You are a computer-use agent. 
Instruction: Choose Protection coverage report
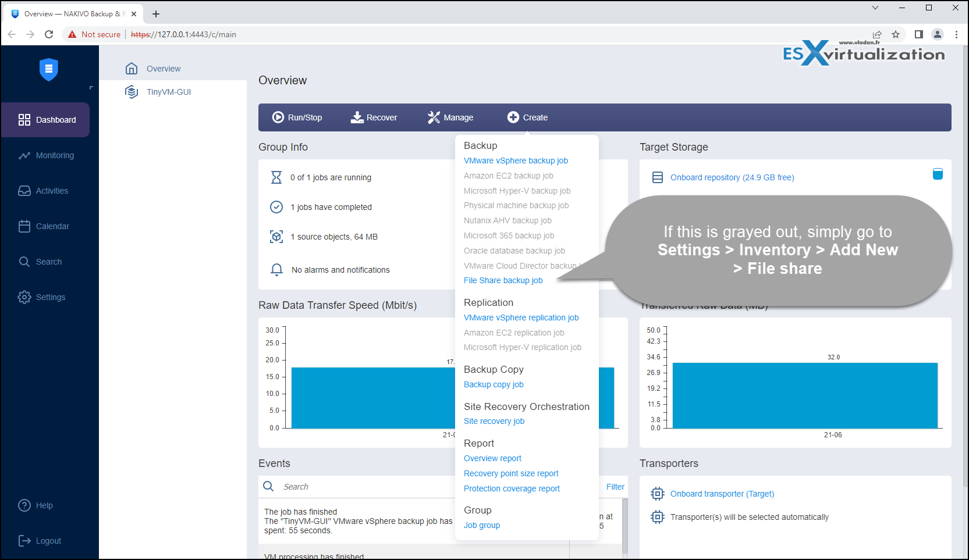coord(512,488)
